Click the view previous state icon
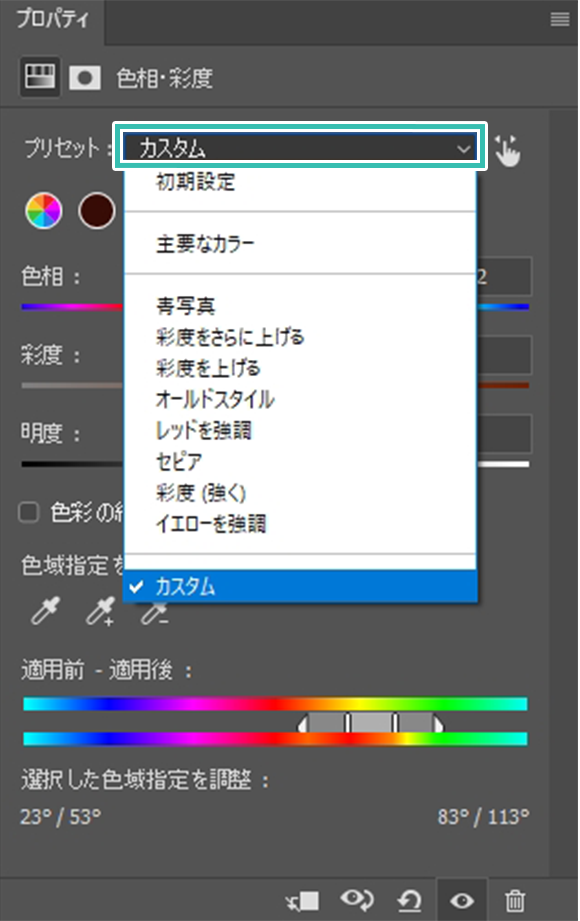This screenshot has width=580, height=921. click(357, 900)
